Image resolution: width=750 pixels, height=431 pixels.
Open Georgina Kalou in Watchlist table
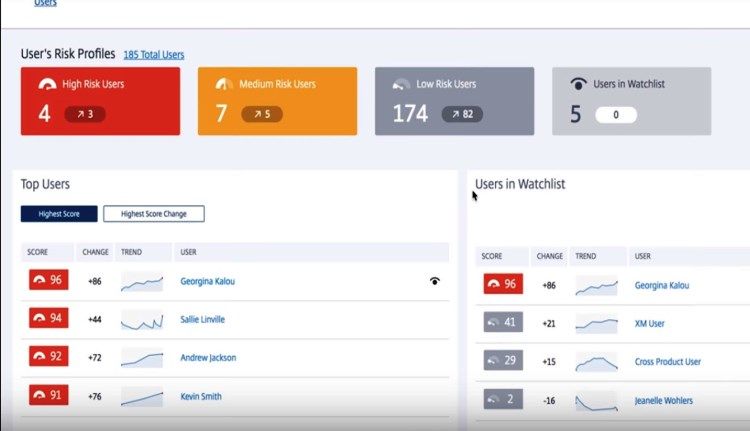[662, 286]
